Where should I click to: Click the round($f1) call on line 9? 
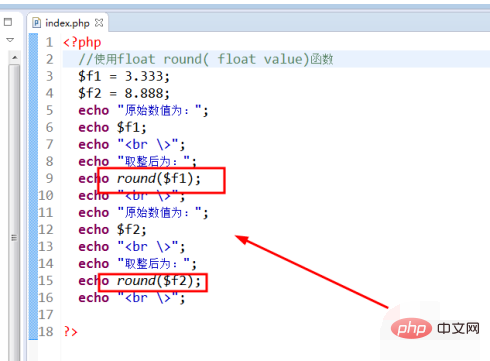pyautogui.click(x=159, y=179)
